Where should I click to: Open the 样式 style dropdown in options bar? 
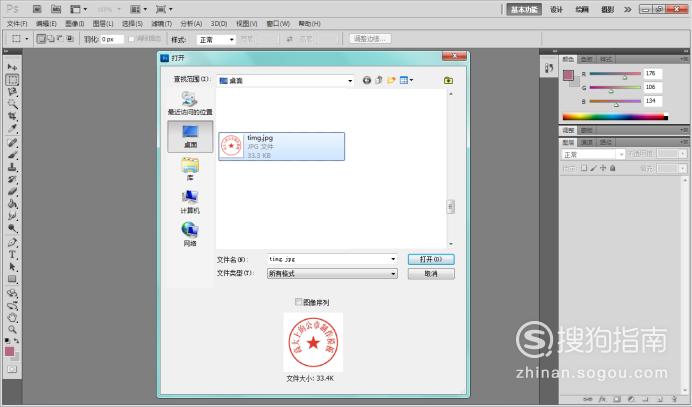pos(216,40)
